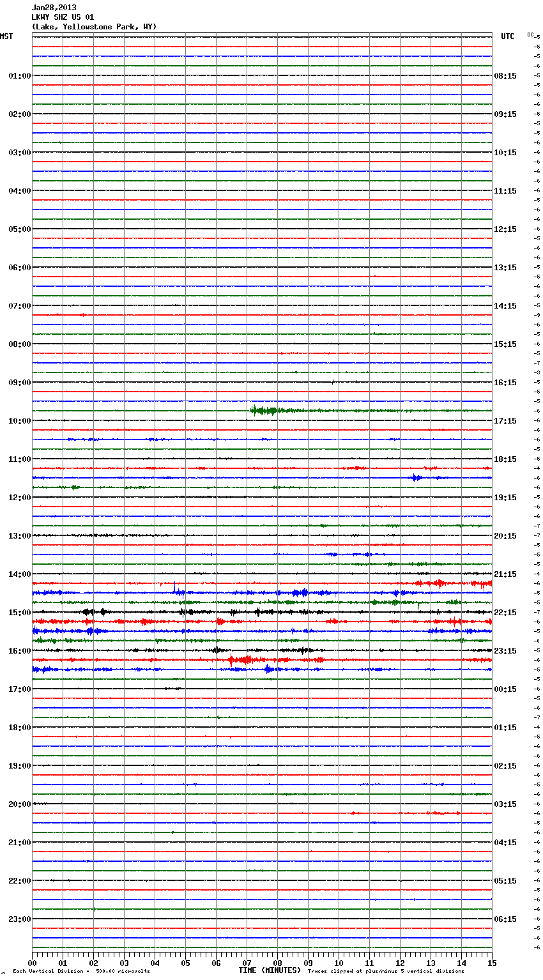Image resolution: width=543 pixels, height=980 pixels.
Task: Select the 09:00 MST time label
Action: pos(19,383)
